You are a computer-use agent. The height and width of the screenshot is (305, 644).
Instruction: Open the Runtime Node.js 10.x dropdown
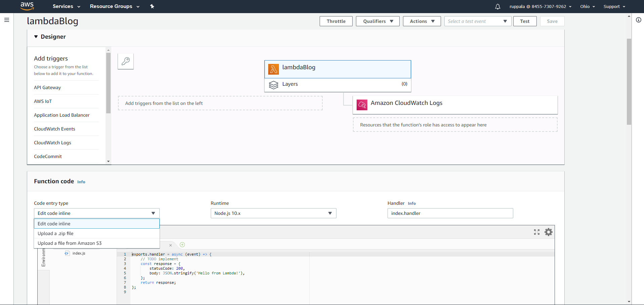click(273, 213)
